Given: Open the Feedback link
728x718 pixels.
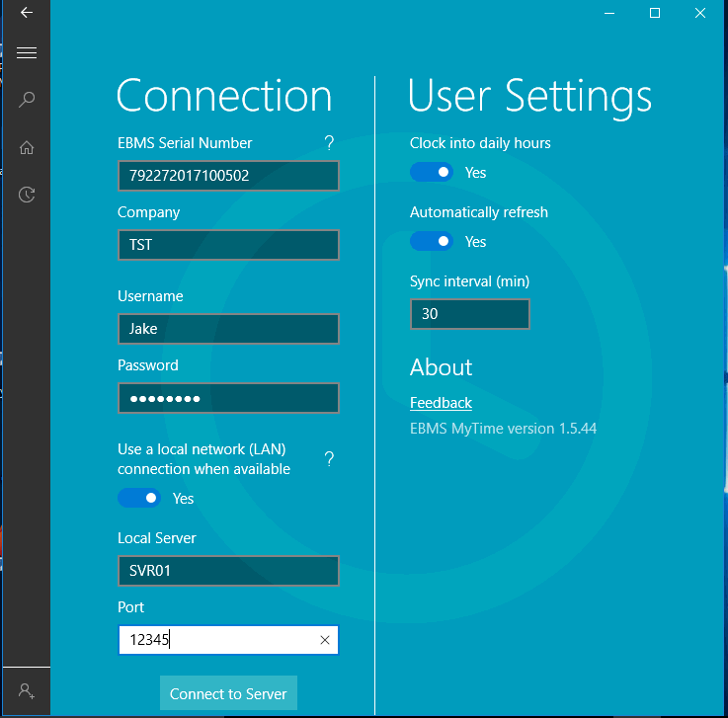Looking at the screenshot, I should (x=441, y=403).
